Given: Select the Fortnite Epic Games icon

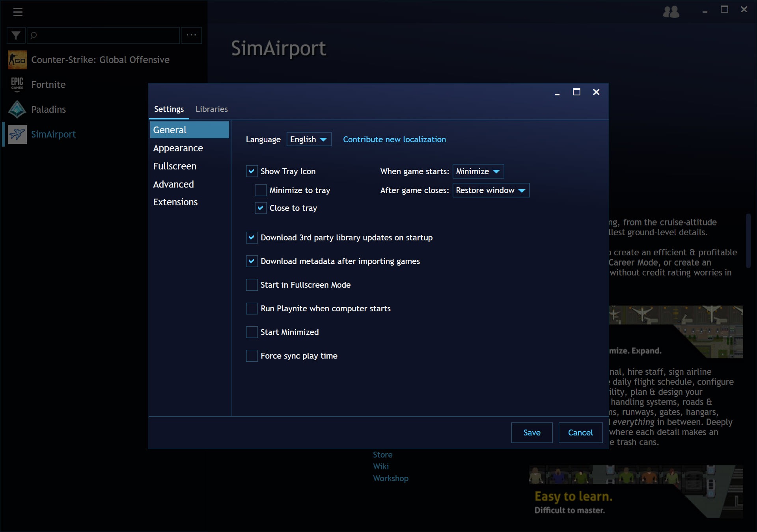Looking at the screenshot, I should pos(17,84).
